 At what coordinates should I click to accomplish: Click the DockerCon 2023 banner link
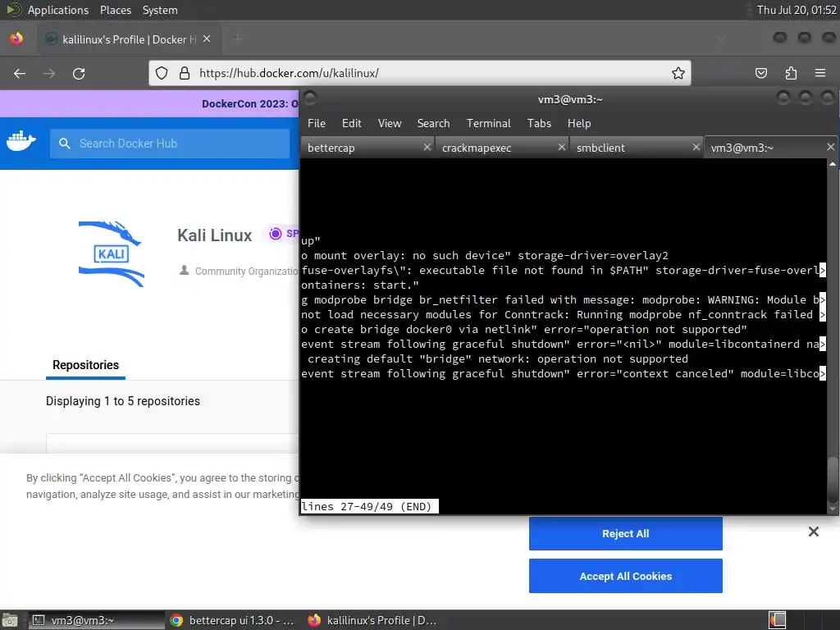[x=249, y=104]
